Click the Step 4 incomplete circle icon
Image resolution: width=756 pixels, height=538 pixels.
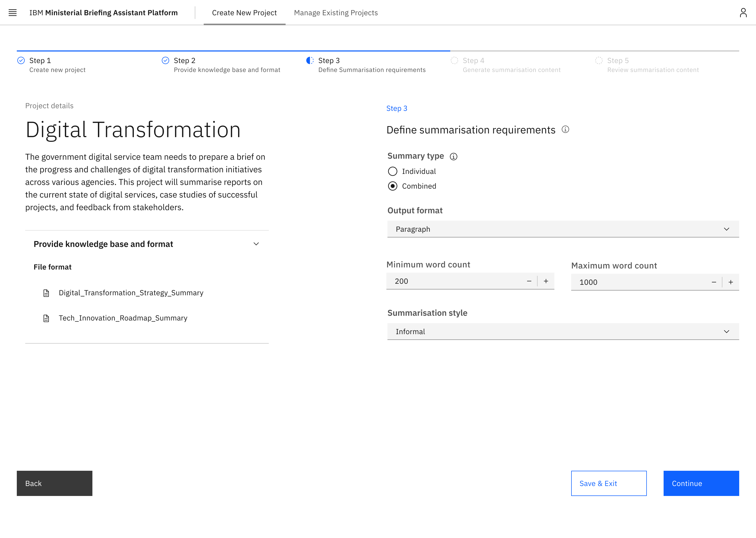pyautogui.click(x=454, y=60)
